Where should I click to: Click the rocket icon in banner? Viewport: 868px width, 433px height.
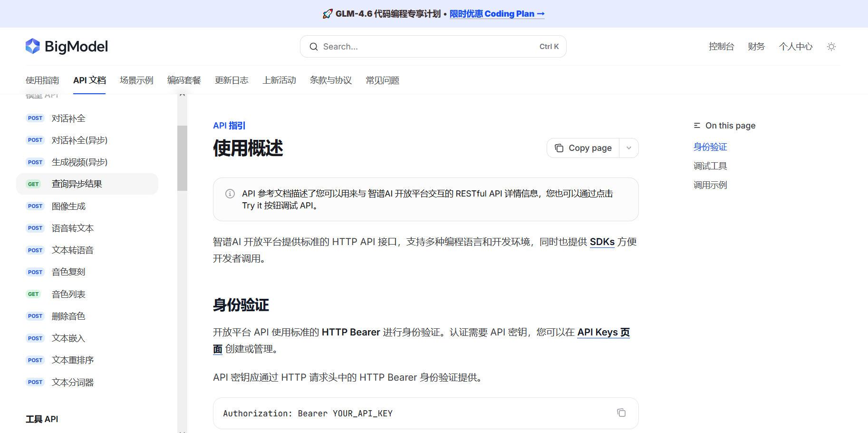(x=328, y=14)
